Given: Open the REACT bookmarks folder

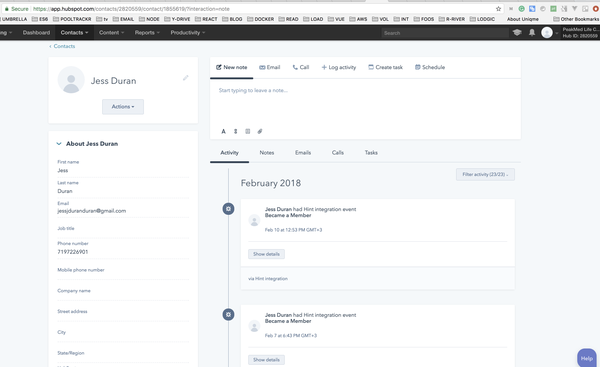Looking at the screenshot, I should (206, 19).
